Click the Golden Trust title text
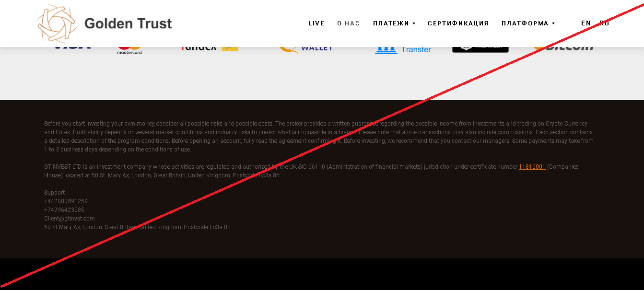Viewport: 644px width, 290px height. pyautogui.click(x=128, y=23)
